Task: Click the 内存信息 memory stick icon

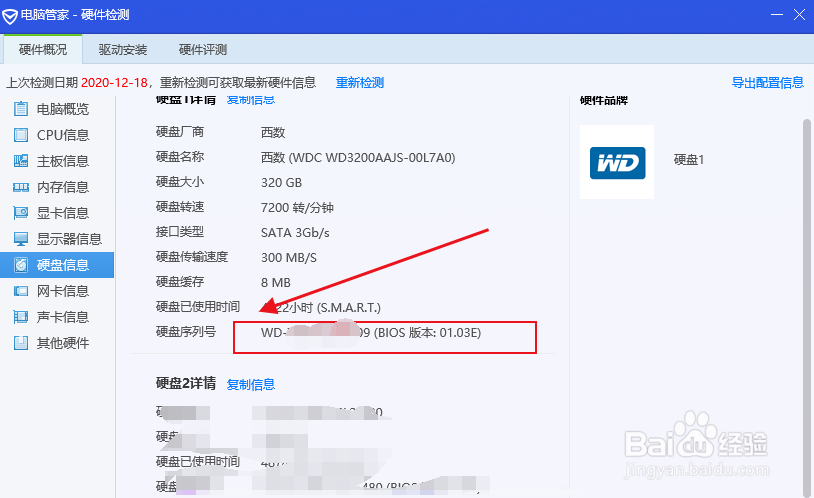Action: pos(21,187)
